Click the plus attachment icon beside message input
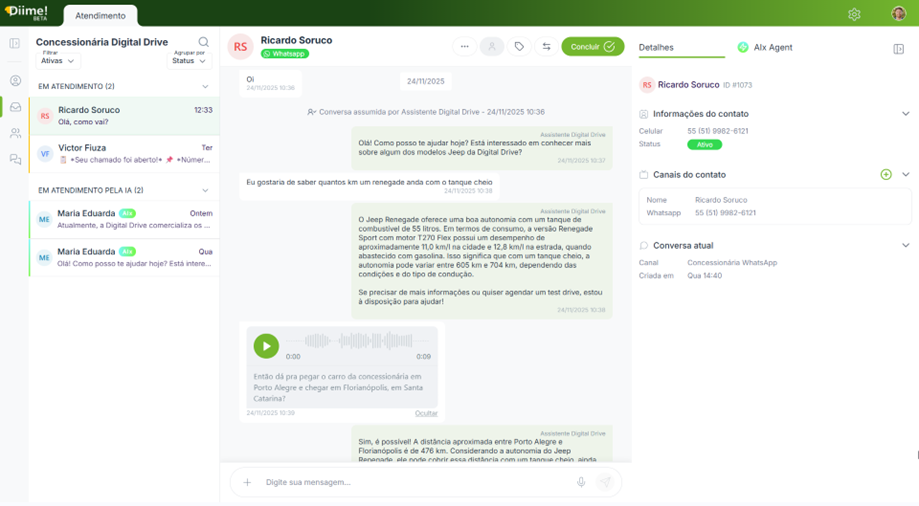The width and height of the screenshot is (919, 506). tap(247, 482)
